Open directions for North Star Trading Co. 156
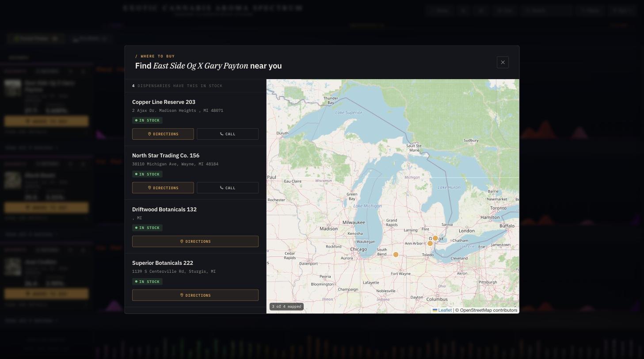Screen dimensions: 644x359 coord(163,188)
